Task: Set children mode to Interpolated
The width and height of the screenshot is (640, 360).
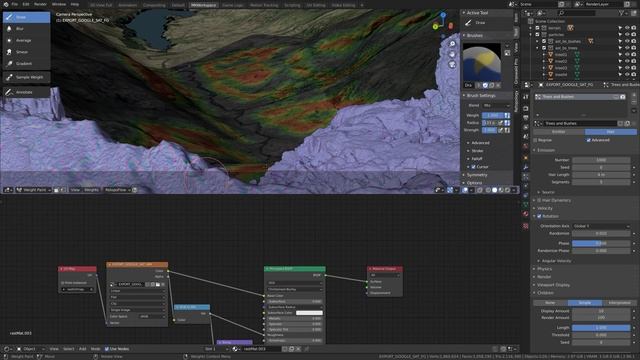Action: 619,303
